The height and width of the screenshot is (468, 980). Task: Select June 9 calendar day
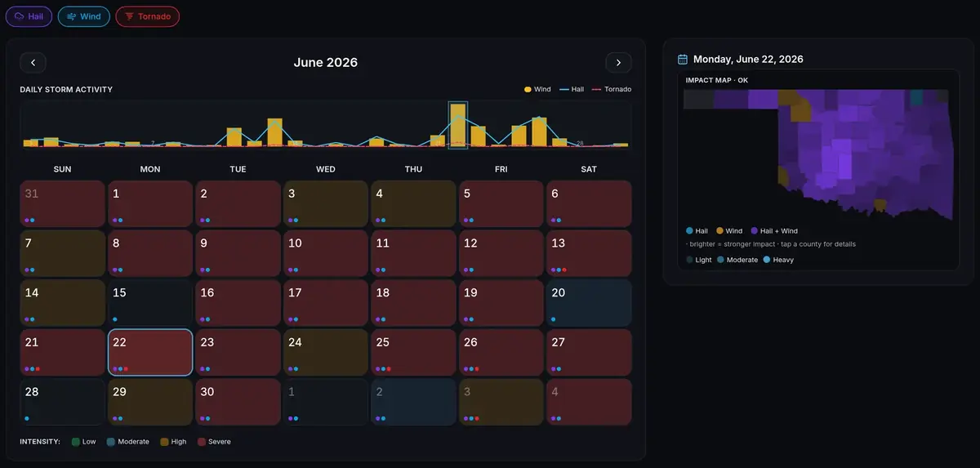238,253
